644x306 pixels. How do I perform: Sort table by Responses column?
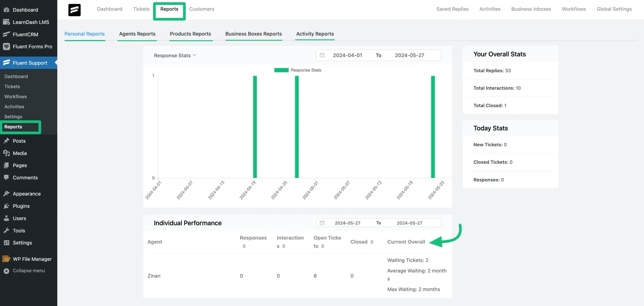244,246
